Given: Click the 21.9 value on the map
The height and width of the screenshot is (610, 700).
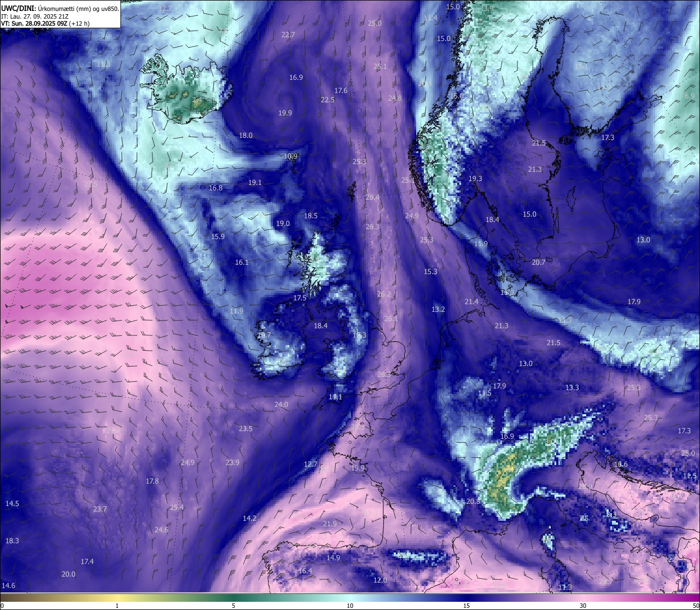Looking at the screenshot, I should 330,524.
